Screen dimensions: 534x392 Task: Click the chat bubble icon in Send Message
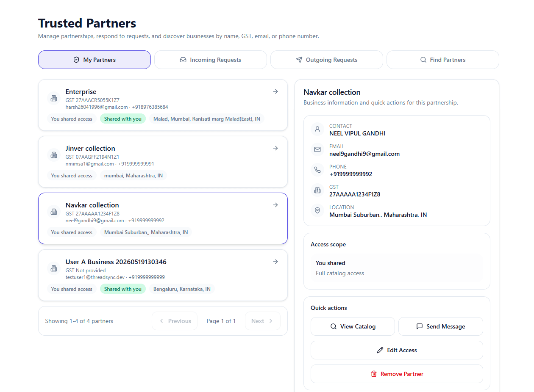[x=420, y=326]
